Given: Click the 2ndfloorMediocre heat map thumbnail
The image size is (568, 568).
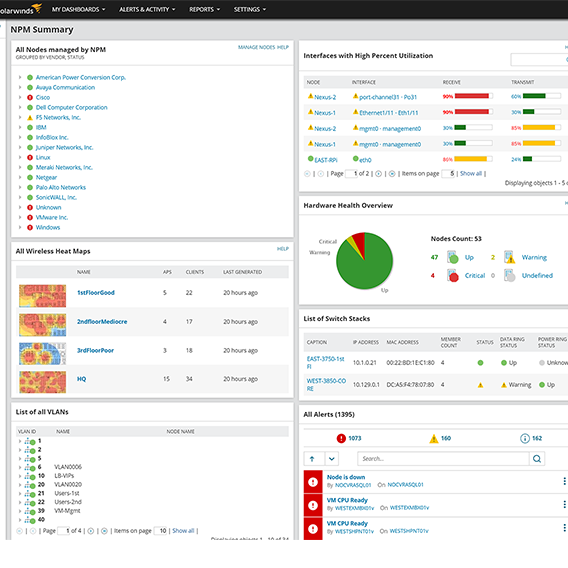Looking at the screenshot, I should 43,325.
